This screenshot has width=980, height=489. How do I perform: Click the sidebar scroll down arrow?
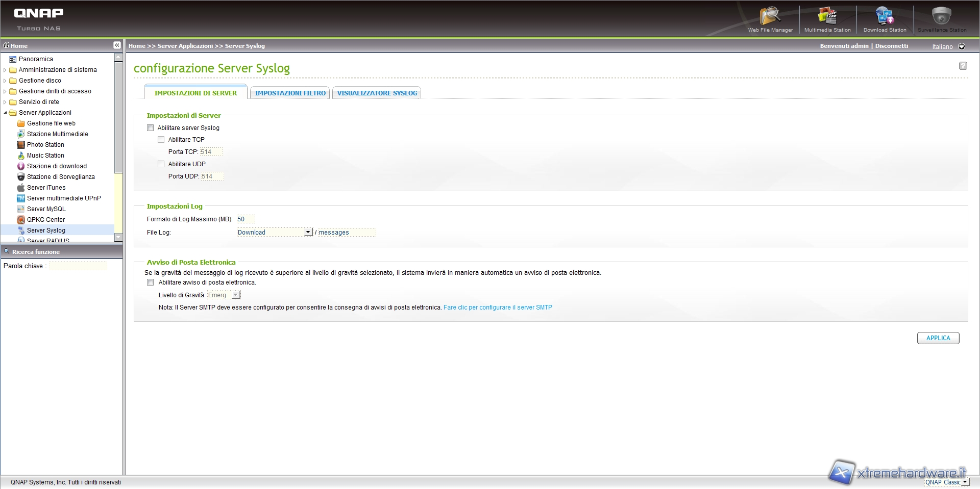pyautogui.click(x=118, y=237)
